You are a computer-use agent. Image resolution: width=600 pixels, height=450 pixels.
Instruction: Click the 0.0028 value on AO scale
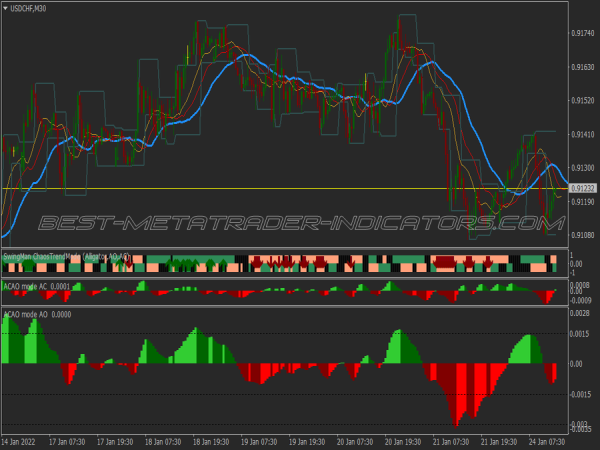580,313
